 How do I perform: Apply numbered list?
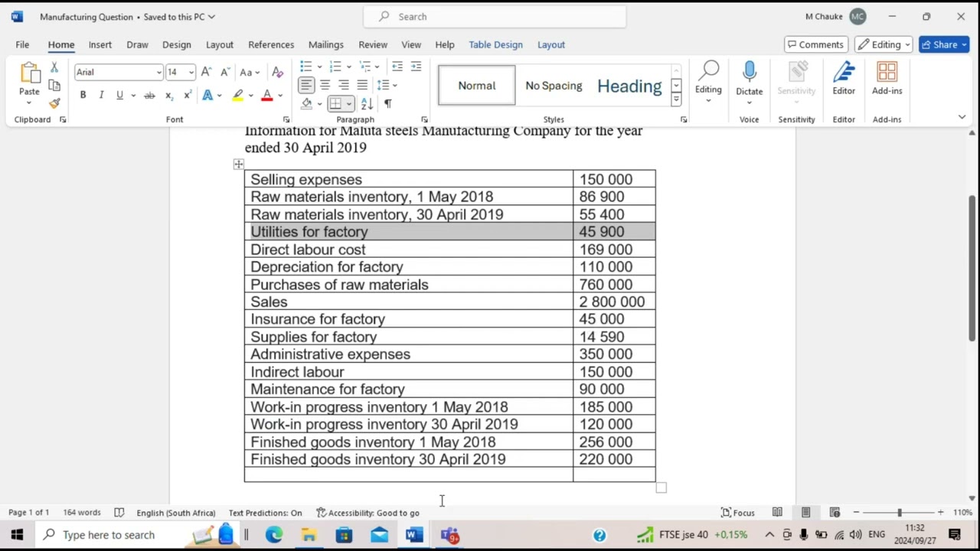[x=335, y=67]
